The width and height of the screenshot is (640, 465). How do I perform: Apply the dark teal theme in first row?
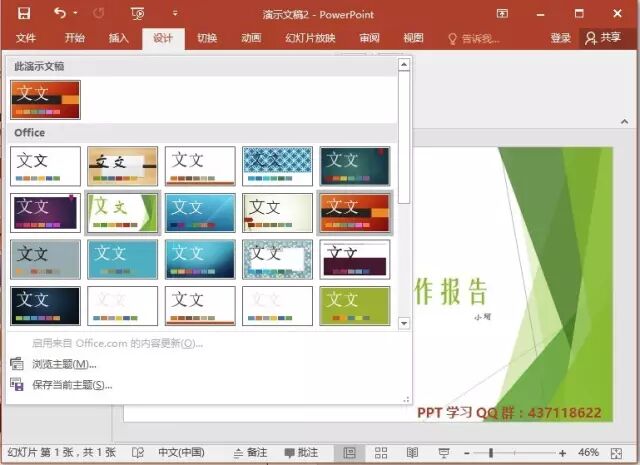point(355,166)
